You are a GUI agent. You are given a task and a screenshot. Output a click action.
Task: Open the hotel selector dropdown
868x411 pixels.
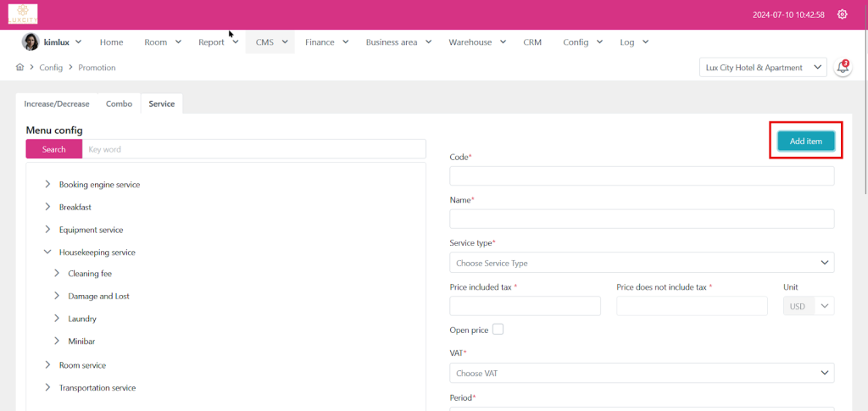tap(762, 68)
